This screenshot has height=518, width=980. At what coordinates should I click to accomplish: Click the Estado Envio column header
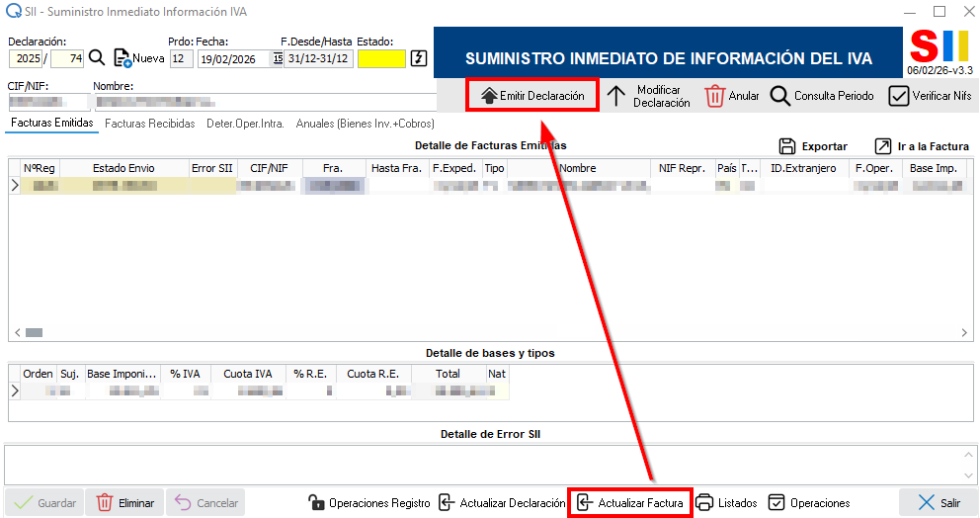click(x=123, y=168)
